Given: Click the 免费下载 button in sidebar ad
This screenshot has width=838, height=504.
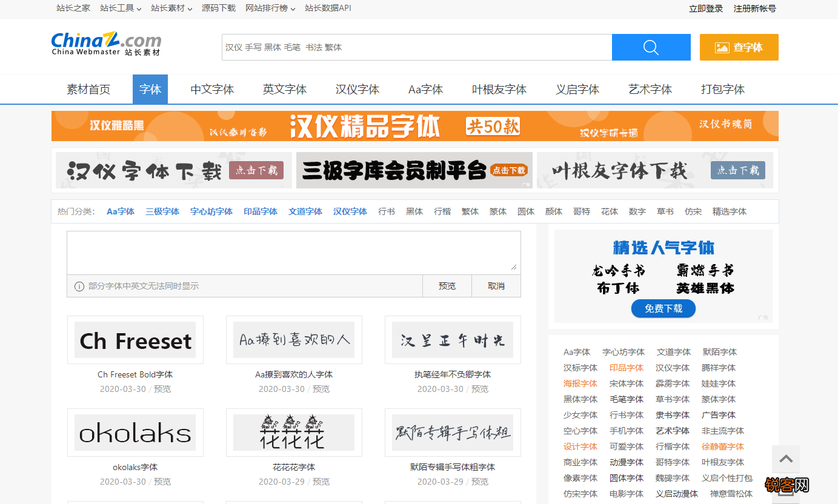Looking at the screenshot, I should pyautogui.click(x=663, y=308).
